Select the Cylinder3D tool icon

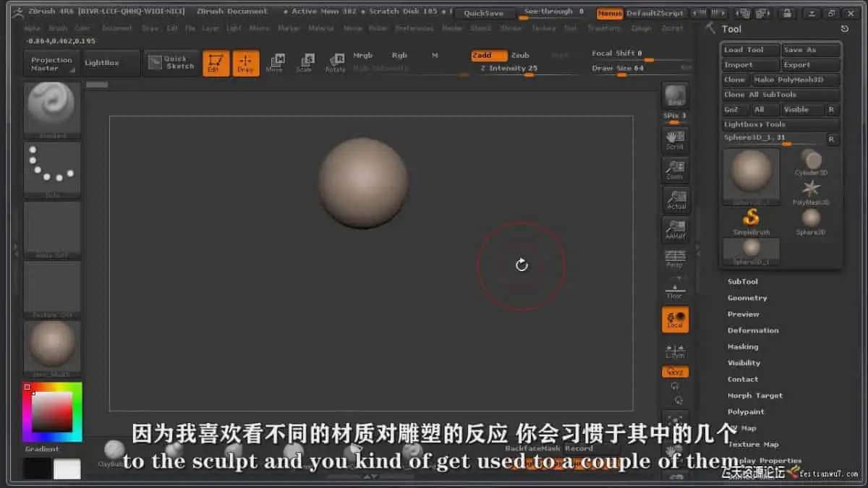point(811,163)
